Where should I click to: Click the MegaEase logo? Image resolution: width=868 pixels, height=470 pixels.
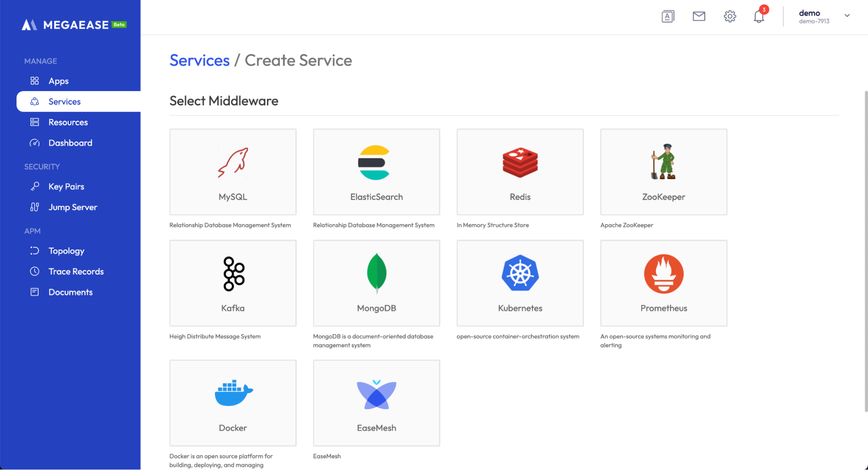pyautogui.click(x=65, y=25)
